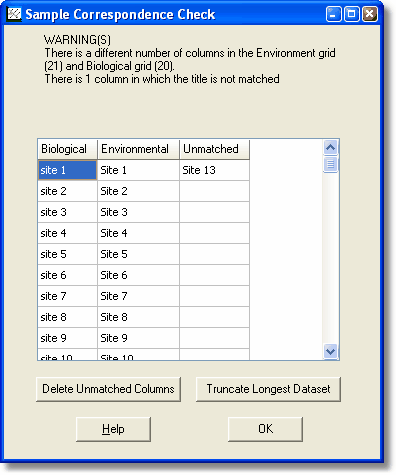Click the scrollbar up arrow

tap(330, 147)
